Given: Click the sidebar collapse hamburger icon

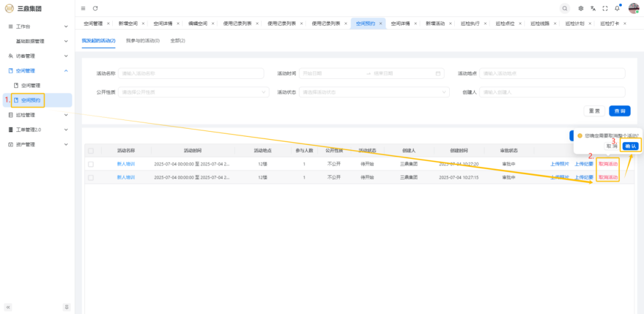Looking at the screenshot, I should coord(83,8).
